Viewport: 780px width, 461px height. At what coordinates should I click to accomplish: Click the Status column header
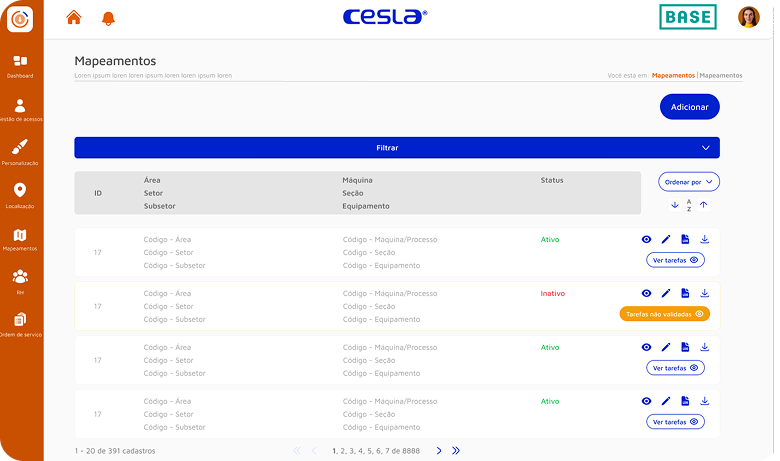[552, 180]
